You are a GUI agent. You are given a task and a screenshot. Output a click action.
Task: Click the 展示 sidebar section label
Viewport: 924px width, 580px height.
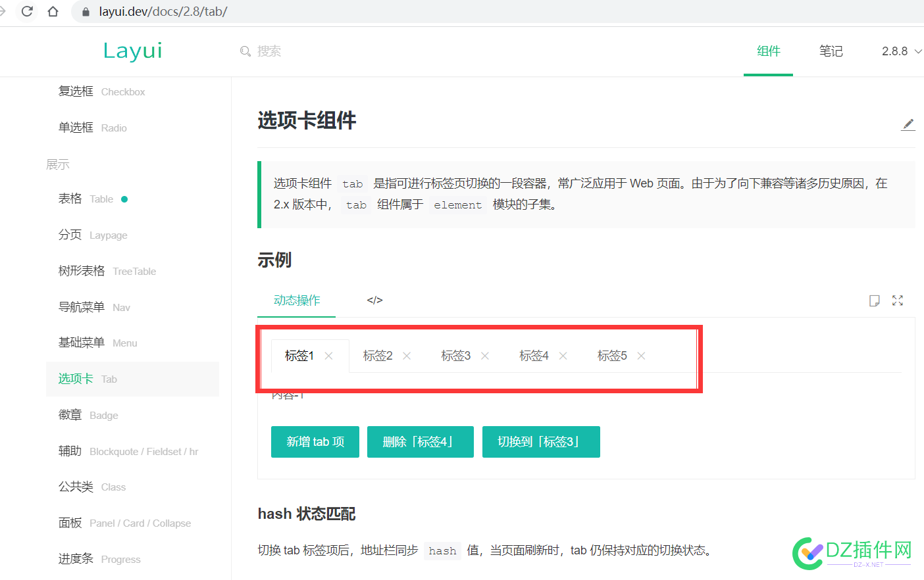pos(58,164)
